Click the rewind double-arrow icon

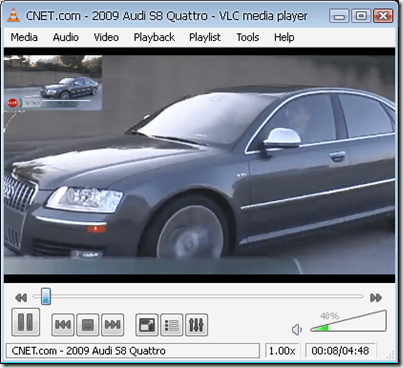(x=21, y=297)
